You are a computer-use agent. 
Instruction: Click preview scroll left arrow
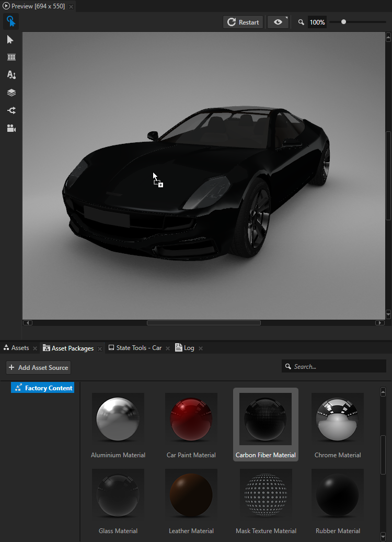[28, 323]
